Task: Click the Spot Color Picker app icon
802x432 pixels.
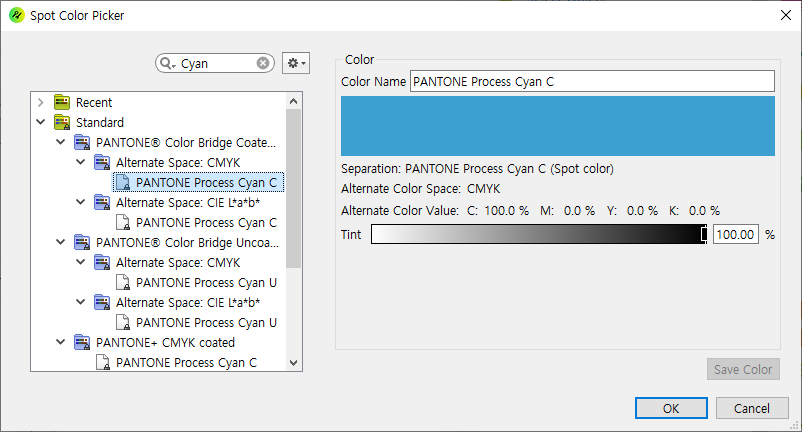Action: [x=16, y=15]
